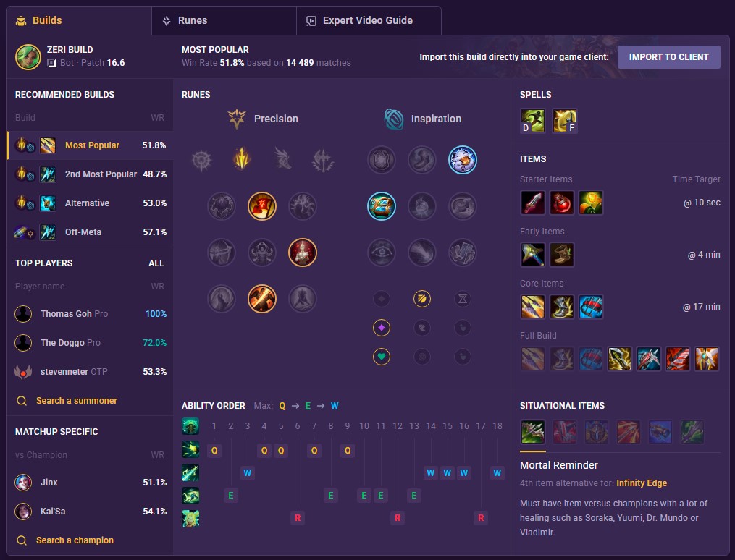Open the Expert Video Guide tab
Viewport: 735px width, 560px height.
[369, 20]
